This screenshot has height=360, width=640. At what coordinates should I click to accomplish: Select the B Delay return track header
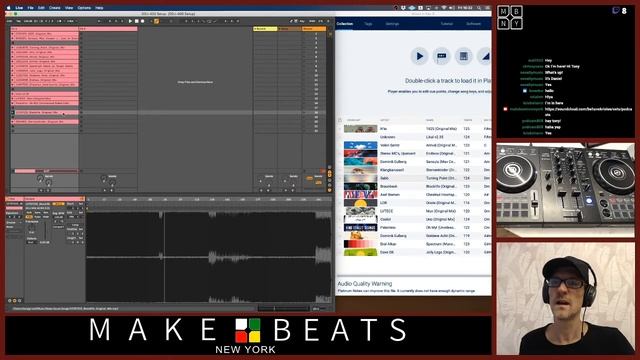pyautogui.click(x=289, y=29)
